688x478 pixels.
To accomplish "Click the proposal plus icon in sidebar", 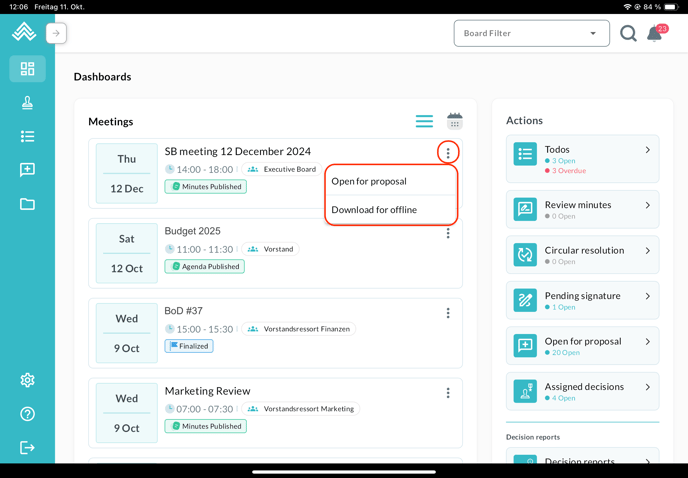I will (x=27, y=170).
